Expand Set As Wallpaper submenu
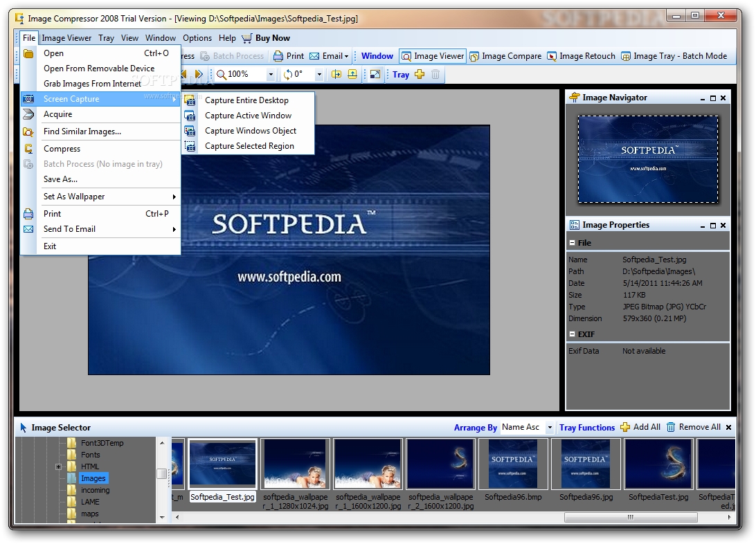The height and width of the screenshot is (544, 756). click(x=101, y=197)
